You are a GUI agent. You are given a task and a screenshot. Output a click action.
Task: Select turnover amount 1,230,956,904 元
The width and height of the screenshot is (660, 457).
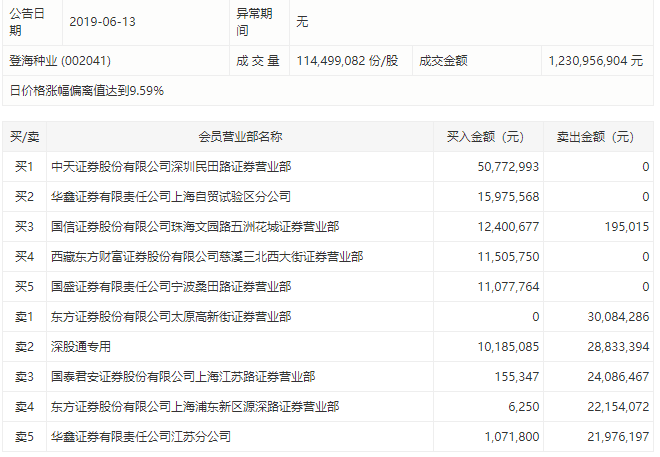point(596,61)
